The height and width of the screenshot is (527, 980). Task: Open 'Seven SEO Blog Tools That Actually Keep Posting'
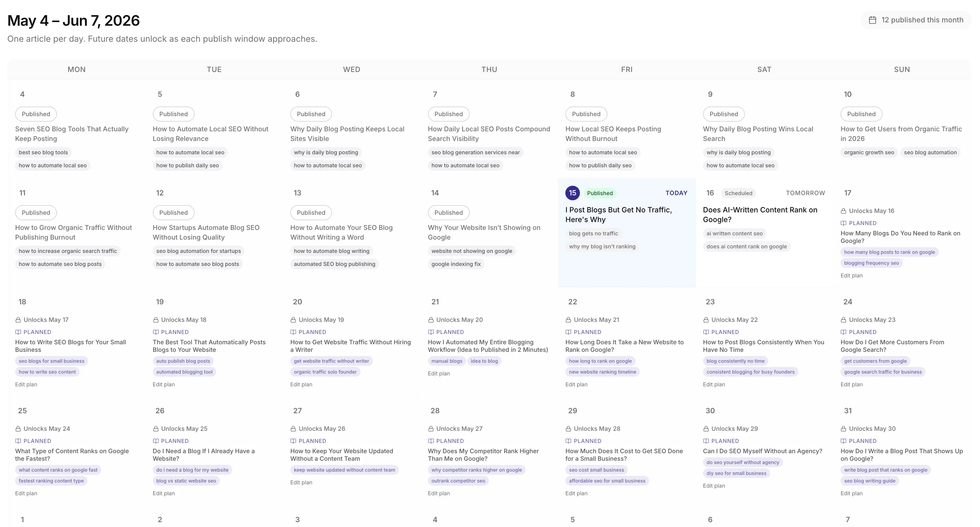[71, 134]
